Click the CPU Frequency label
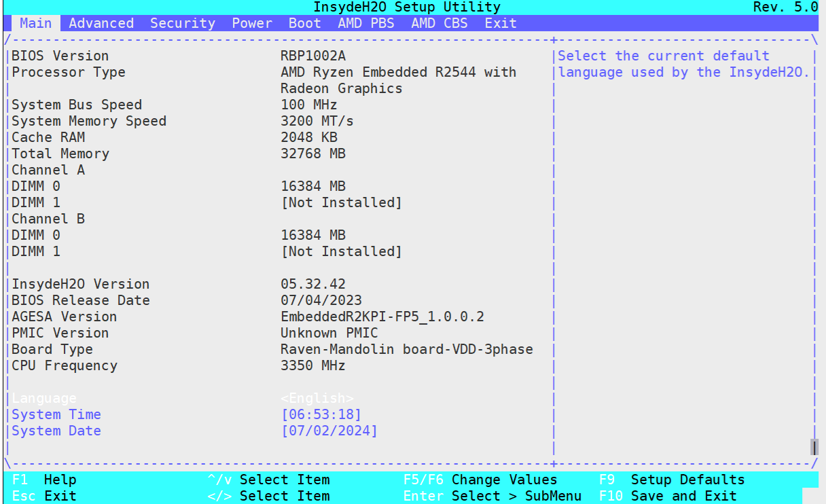 tap(65, 365)
